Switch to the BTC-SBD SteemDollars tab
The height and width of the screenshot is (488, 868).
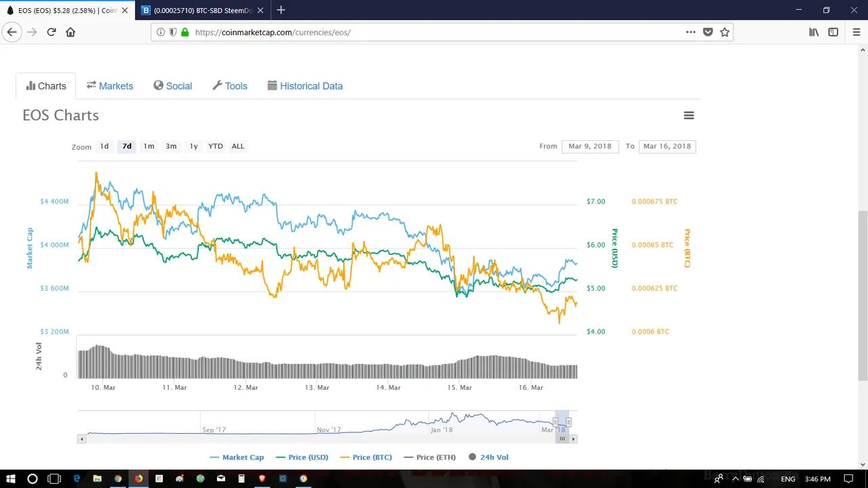pos(203,10)
